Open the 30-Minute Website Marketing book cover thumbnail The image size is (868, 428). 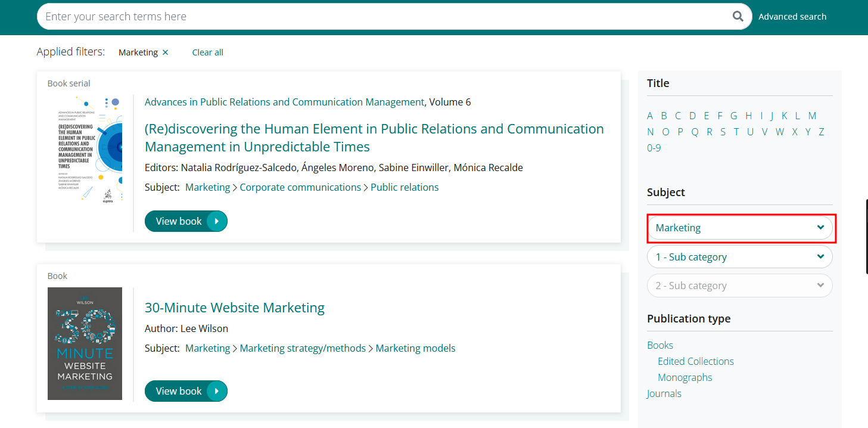click(x=85, y=343)
